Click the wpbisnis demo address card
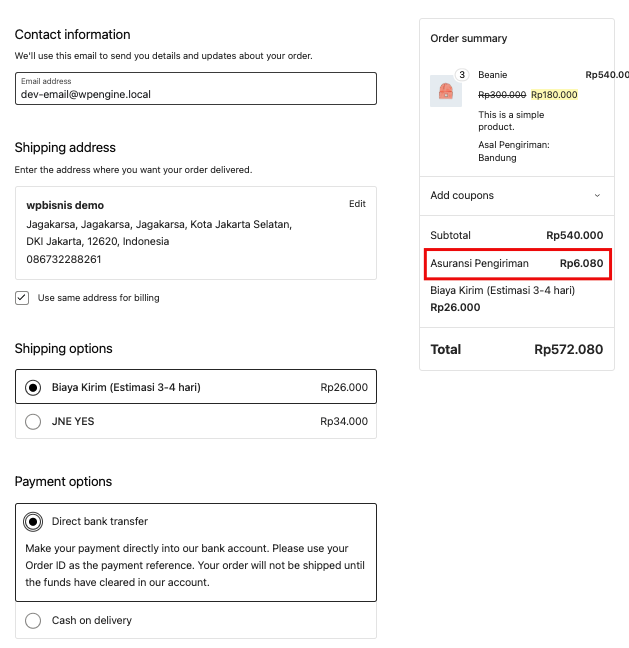 tap(160, 232)
